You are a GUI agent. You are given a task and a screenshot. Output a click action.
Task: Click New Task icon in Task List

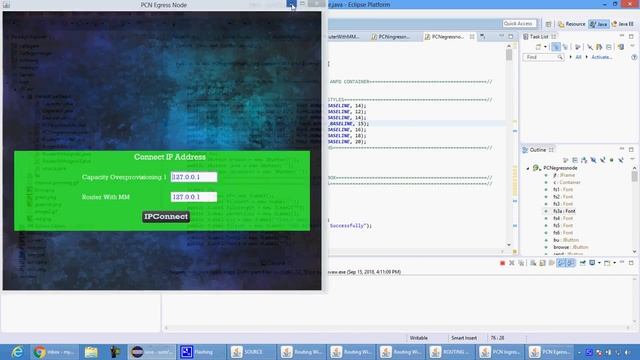coord(538,47)
